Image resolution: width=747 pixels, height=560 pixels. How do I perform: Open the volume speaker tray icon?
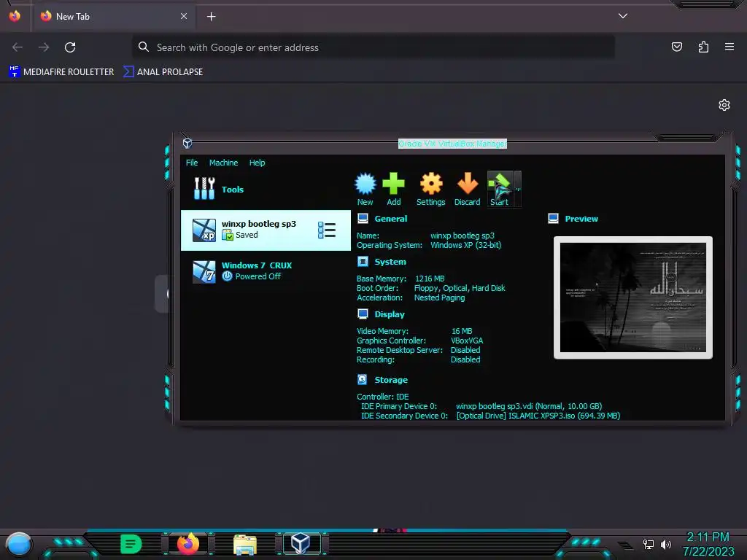click(x=665, y=544)
